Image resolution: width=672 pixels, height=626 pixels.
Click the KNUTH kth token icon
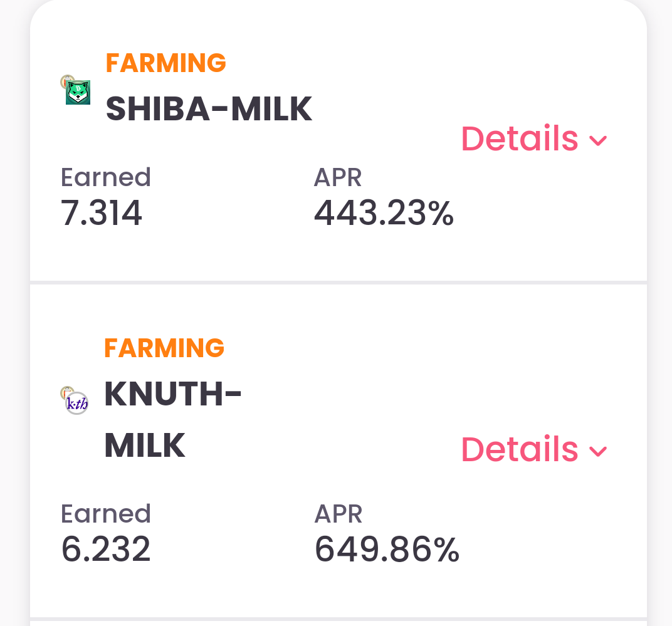pyautogui.click(x=76, y=403)
